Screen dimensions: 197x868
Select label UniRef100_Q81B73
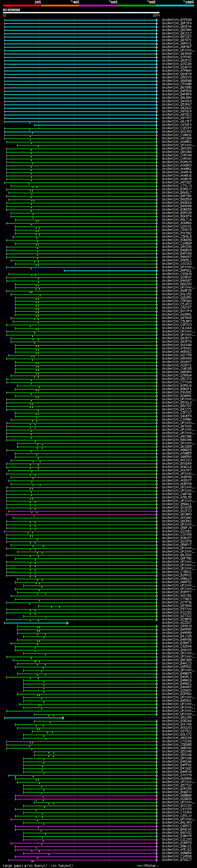pos(176,338)
